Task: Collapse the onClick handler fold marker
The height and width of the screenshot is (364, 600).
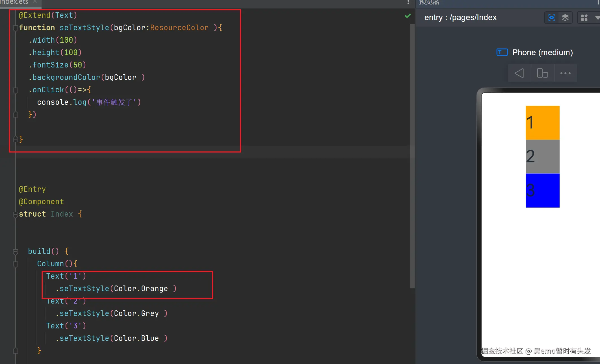Action: 16,90
